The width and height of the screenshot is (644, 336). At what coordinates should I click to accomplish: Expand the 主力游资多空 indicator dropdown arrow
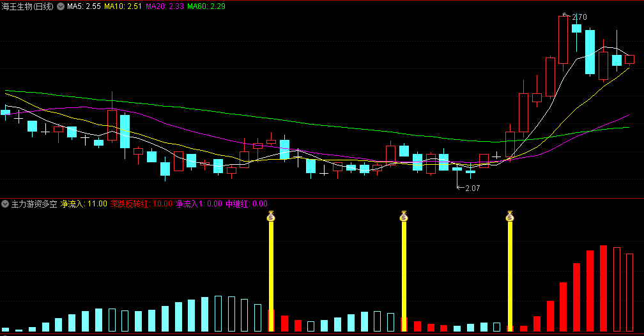click(5, 204)
